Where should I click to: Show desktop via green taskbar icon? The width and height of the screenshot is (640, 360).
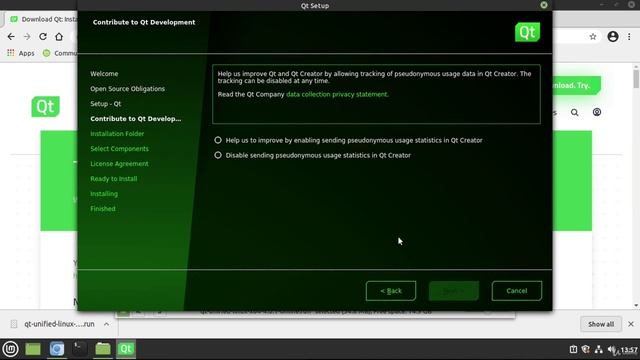33,349
